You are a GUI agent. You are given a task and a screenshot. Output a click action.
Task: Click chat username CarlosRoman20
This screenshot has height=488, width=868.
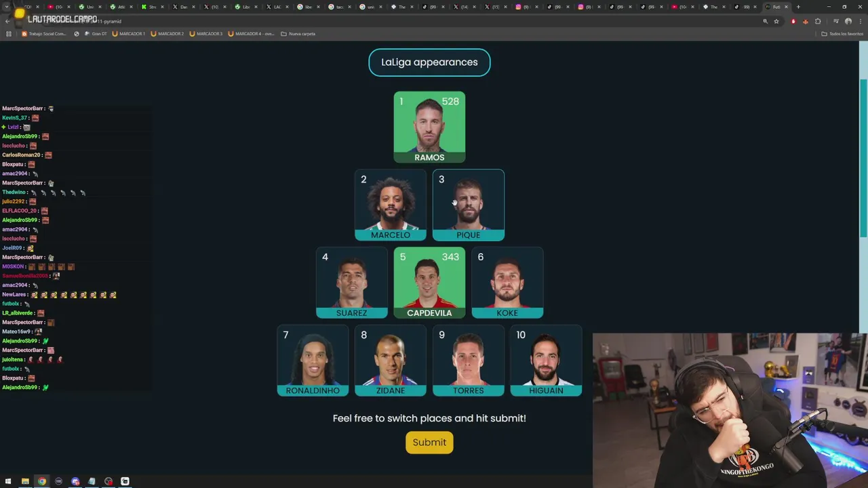coord(21,155)
